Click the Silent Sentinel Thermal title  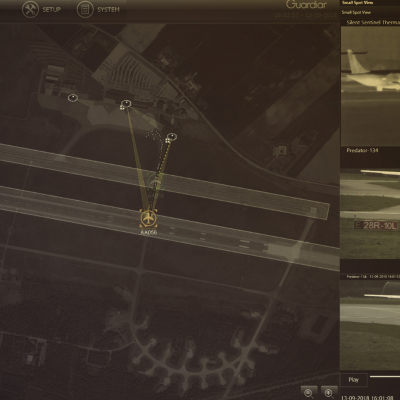(x=373, y=22)
